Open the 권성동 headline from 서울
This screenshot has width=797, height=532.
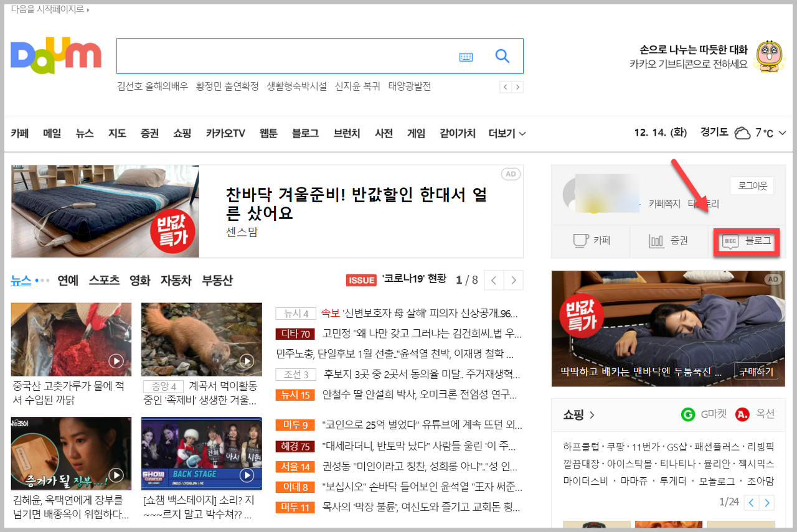click(x=420, y=467)
